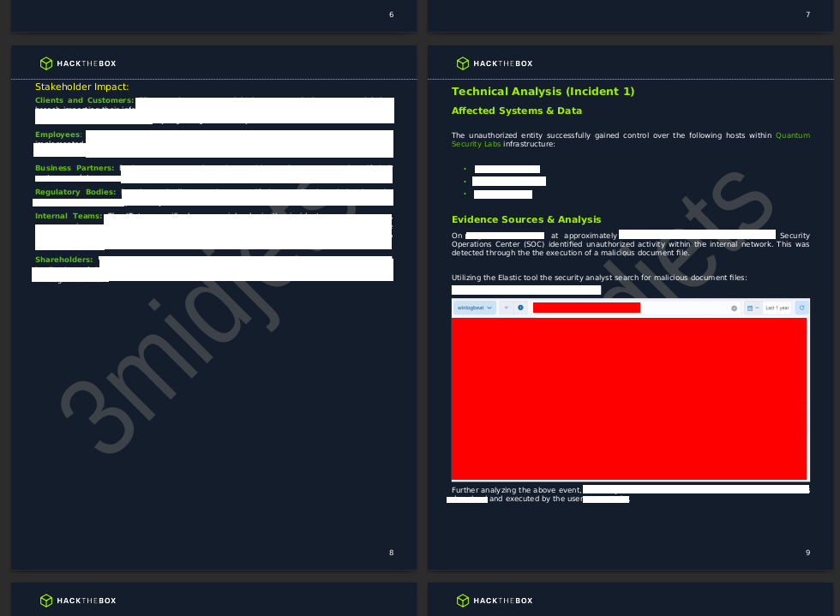Open the winlogbeat index dropdown

475,308
